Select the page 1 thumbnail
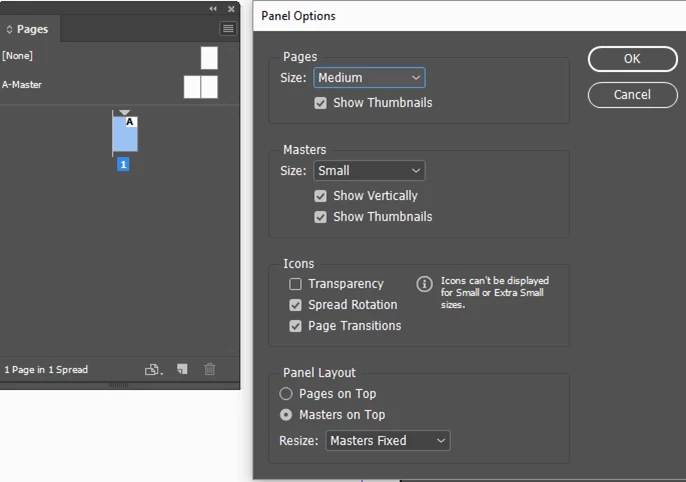Image resolution: width=686 pixels, height=482 pixels. pyautogui.click(x=125, y=134)
